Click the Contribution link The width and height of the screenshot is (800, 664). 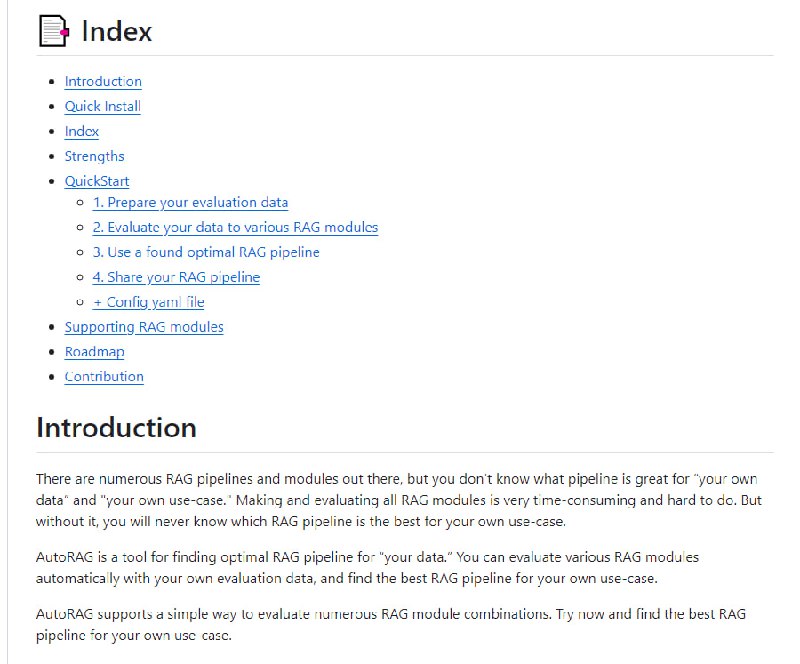(104, 377)
